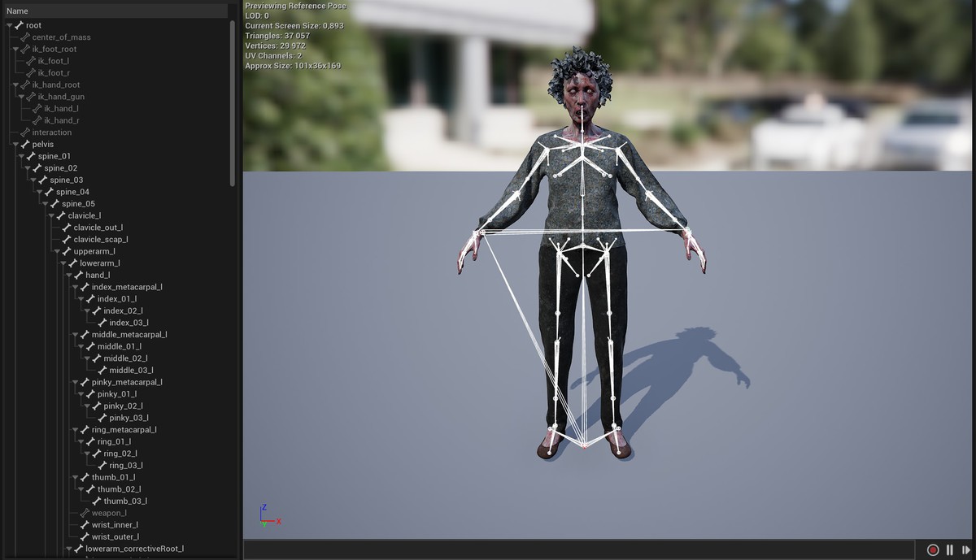Click the bone icon beside thumb_03_l
The width and height of the screenshot is (976, 560).
pyautogui.click(x=97, y=501)
